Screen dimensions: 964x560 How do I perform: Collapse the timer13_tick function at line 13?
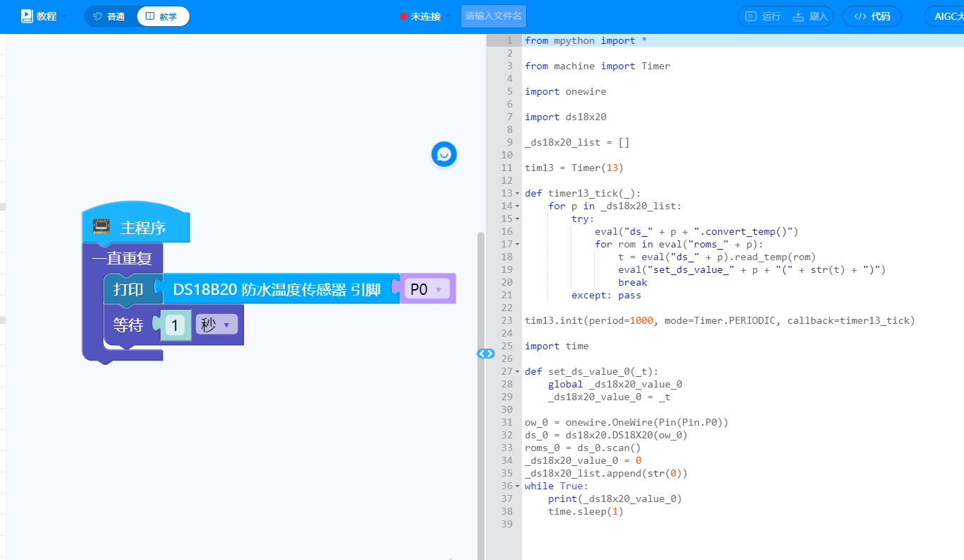[x=517, y=194]
